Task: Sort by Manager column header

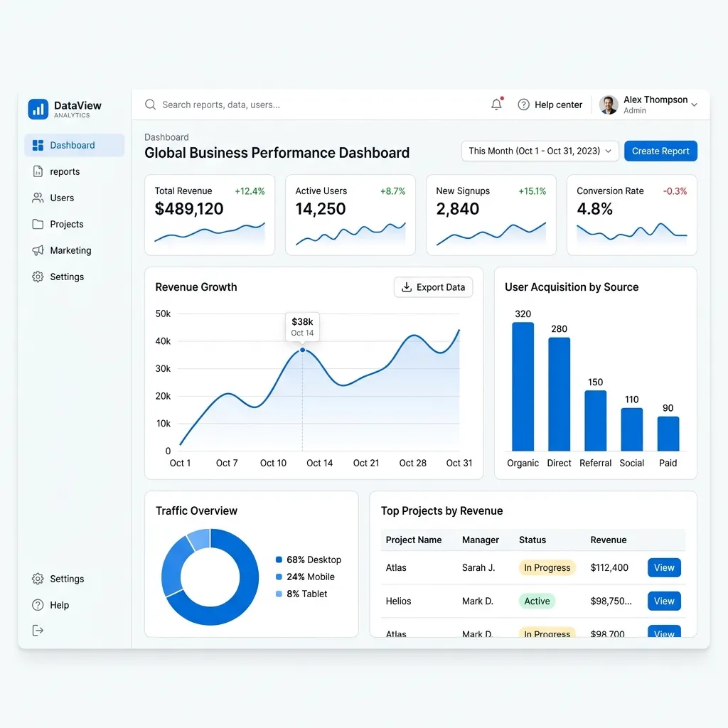Action: pos(481,540)
